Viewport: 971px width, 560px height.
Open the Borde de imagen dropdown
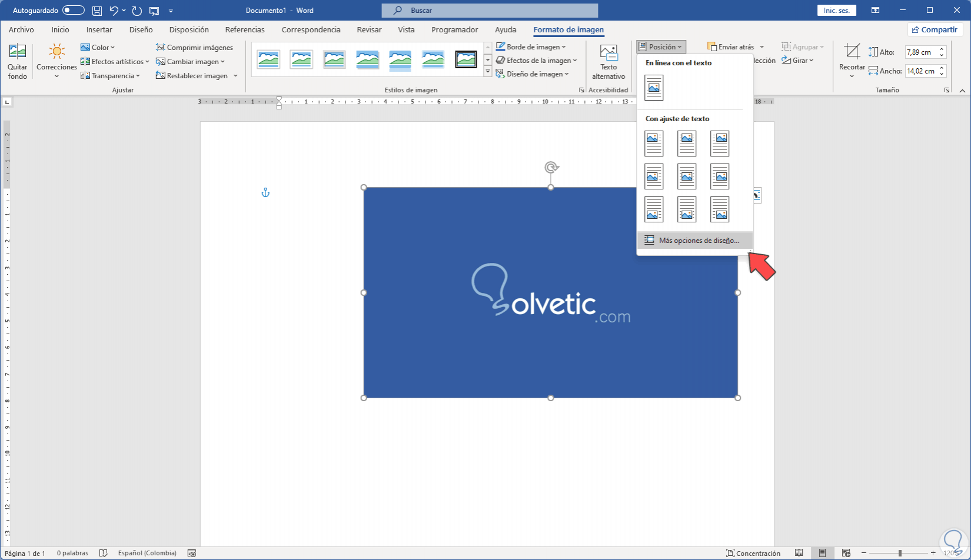tap(531, 46)
